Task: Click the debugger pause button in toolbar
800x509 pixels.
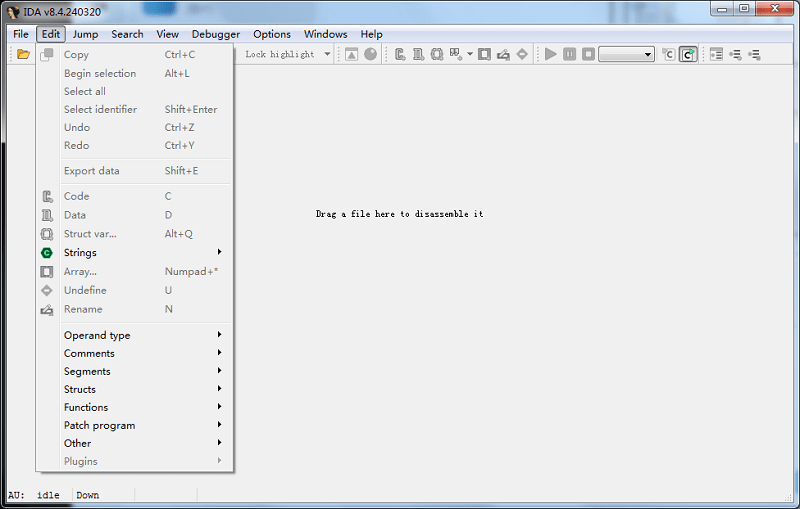Action: [569, 54]
